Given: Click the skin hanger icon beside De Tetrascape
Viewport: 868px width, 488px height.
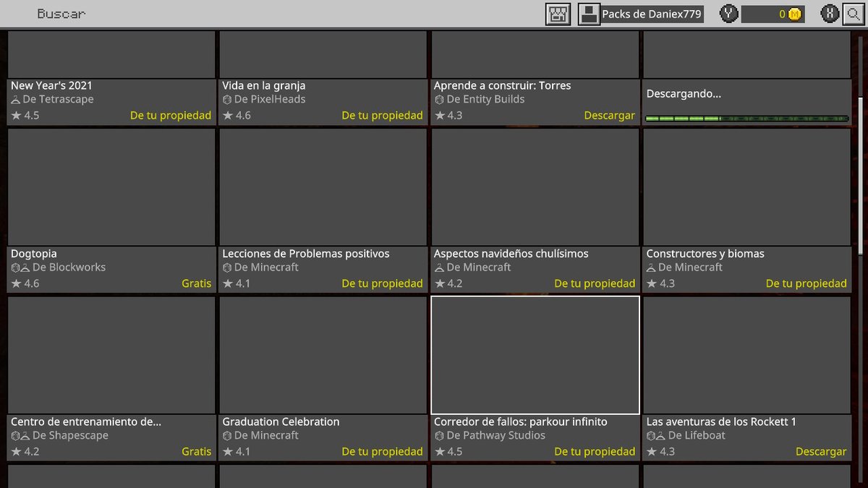Looking at the screenshot, I should tap(15, 100).
